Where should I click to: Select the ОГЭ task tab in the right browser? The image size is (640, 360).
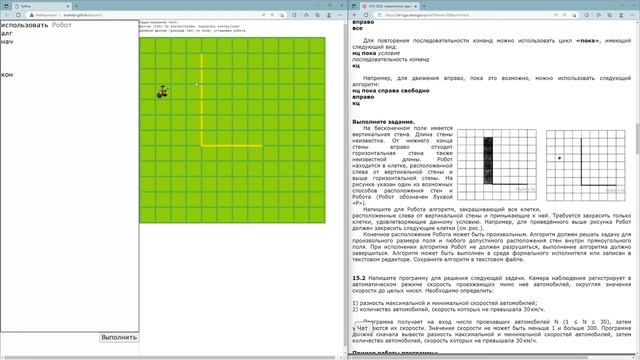(x=390, y=6)
